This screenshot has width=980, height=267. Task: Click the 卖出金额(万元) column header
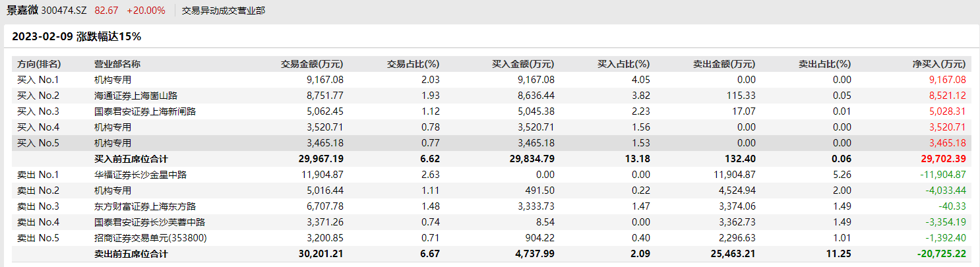click(x=724, y=64)
